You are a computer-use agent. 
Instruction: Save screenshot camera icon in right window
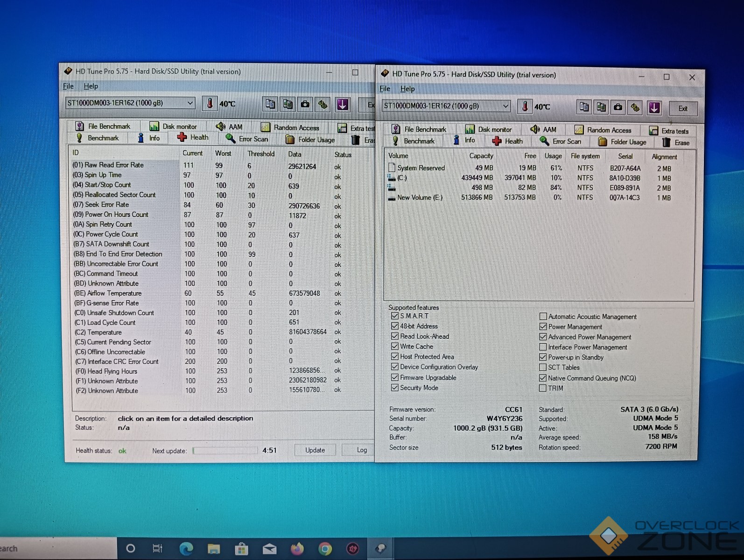(618, 107)
